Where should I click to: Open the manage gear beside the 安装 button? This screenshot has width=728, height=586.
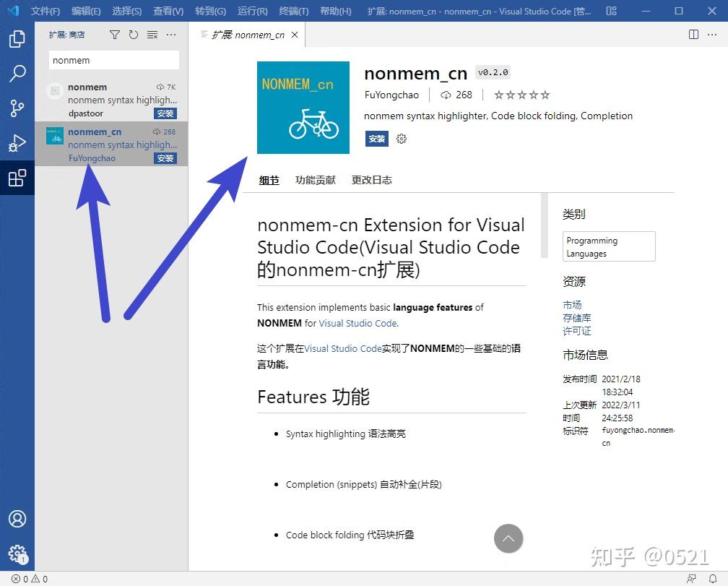tap(402, 139)
